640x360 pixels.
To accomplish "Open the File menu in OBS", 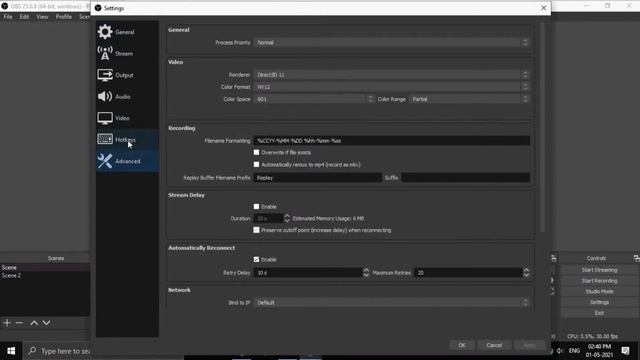I will tap(8, 17).
